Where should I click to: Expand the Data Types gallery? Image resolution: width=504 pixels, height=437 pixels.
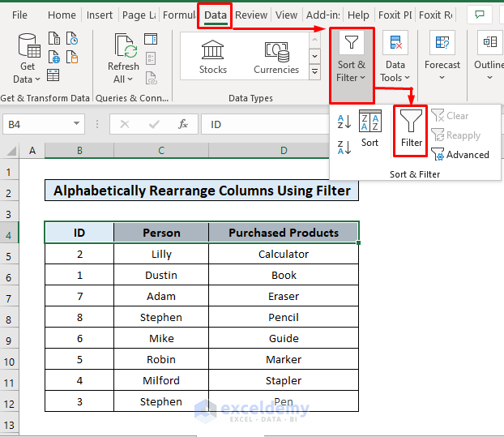pyautogui.click(x=315, y=71)
